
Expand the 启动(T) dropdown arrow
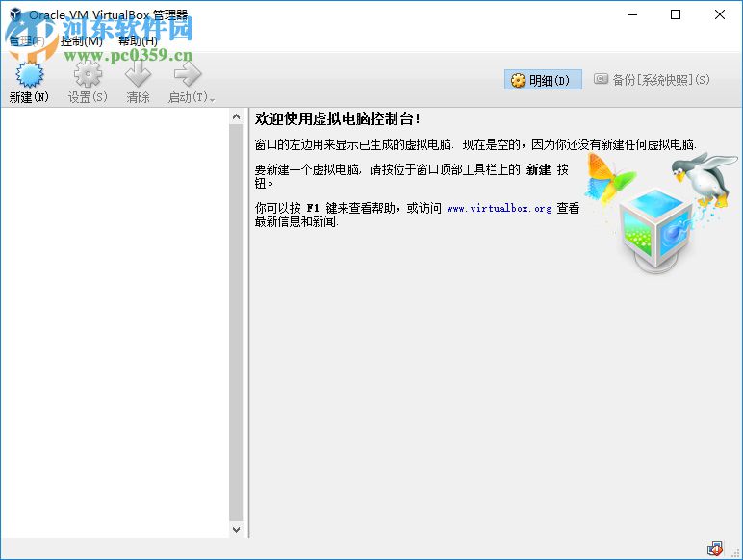(213, 99)
